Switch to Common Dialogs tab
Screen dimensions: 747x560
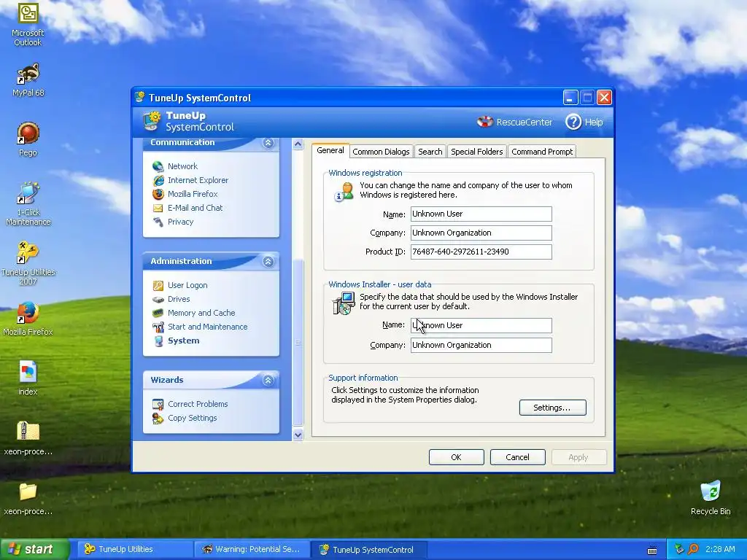point(381,152)
